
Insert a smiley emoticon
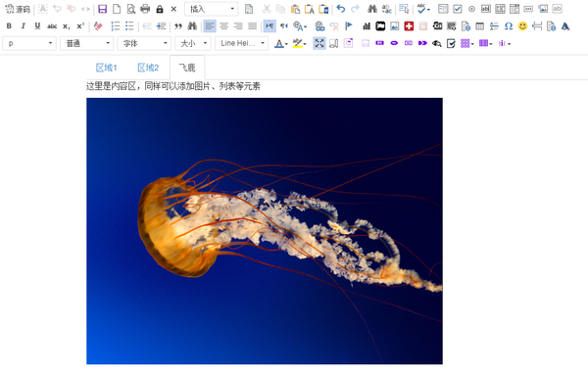click(x=522, y=26)
